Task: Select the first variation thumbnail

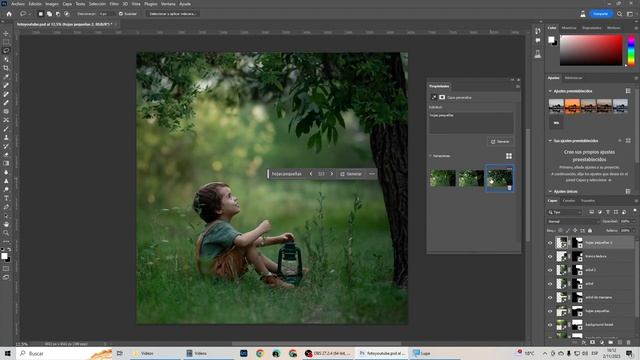Action: click(x=442, y=178)
